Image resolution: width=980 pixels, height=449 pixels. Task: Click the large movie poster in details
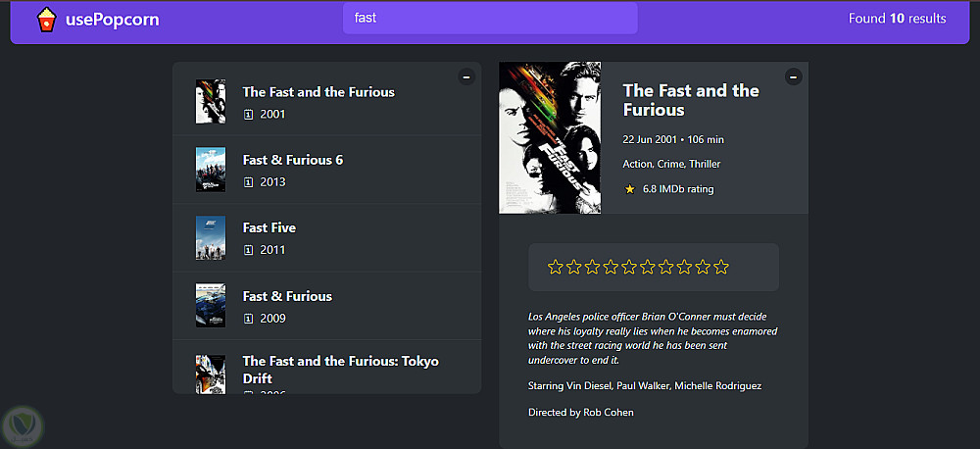[550, 137]
